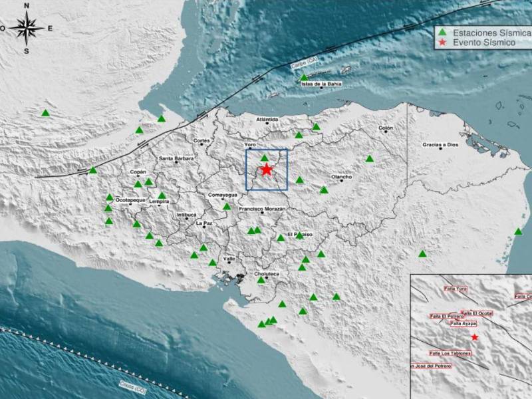Click the San José del Potrero label

[x=432, y=365]
